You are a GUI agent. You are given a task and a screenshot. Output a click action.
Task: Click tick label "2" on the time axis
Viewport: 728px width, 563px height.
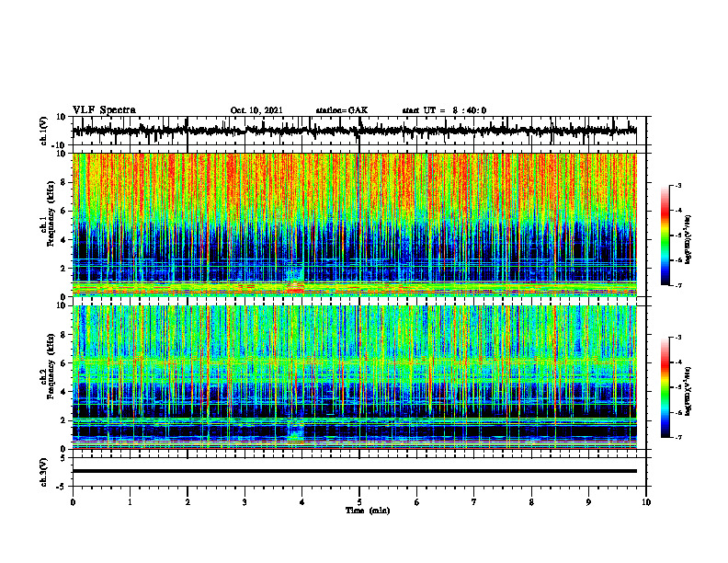click(188, 502)
